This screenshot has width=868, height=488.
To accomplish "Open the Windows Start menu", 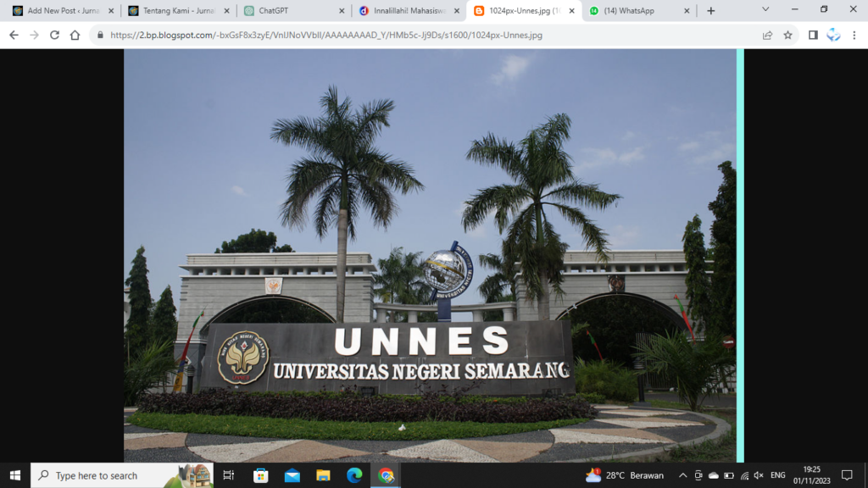I will (15, 475).
